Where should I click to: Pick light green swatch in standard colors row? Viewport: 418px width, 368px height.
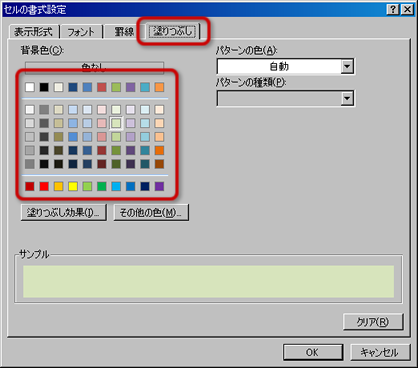87,186
